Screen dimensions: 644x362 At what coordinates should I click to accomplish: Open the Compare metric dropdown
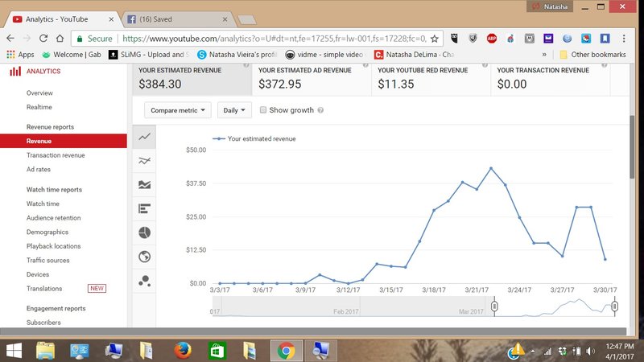pyautogui.click(x=178, y=110)
